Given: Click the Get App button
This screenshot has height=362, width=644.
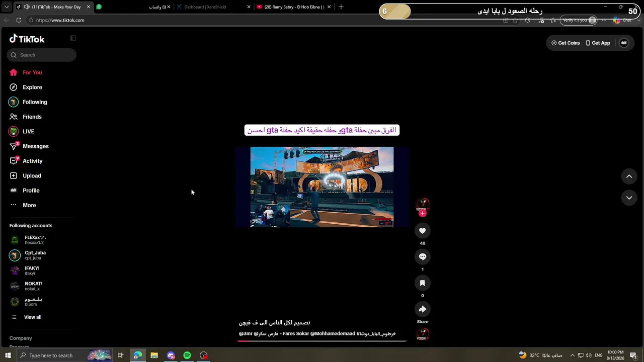Looking at the screenshot, I should point(598,43).
